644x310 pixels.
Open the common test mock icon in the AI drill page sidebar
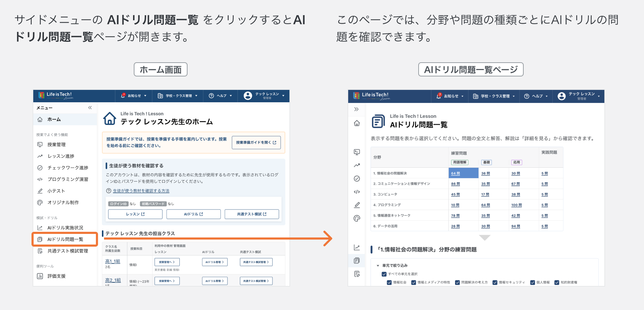pos(357,274)
